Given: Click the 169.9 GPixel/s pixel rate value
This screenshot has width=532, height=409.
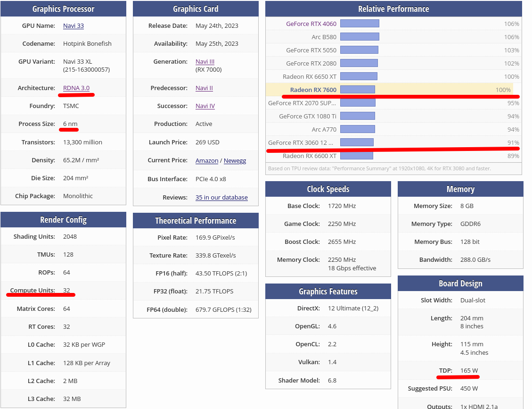Looking at the screenshot, I should coord(215,237).
